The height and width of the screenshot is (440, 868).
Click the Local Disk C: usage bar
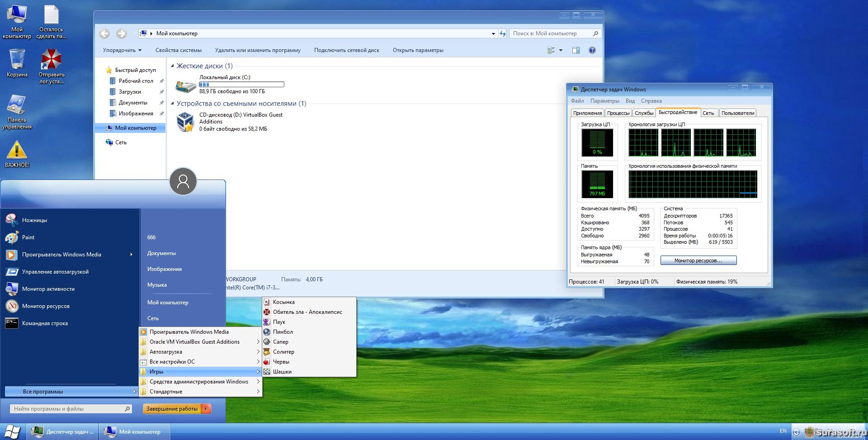241,85
